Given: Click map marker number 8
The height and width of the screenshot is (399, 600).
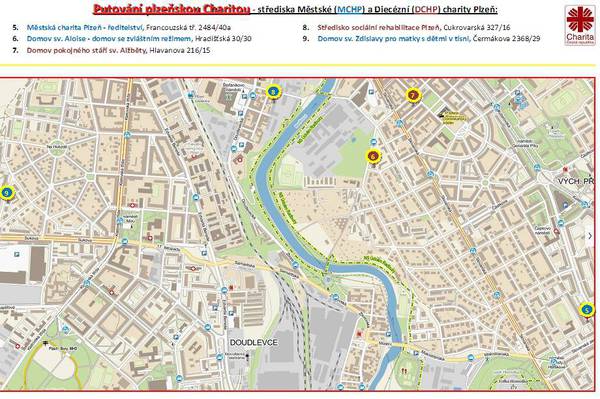Looking at the screenshot, I should pyautogui.click(x=273, y=92).
